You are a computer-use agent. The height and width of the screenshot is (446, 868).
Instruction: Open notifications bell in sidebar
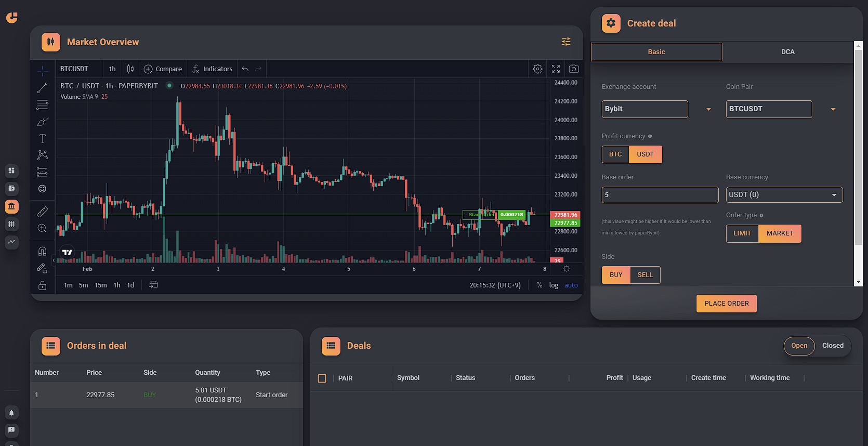tap(11, 413)
